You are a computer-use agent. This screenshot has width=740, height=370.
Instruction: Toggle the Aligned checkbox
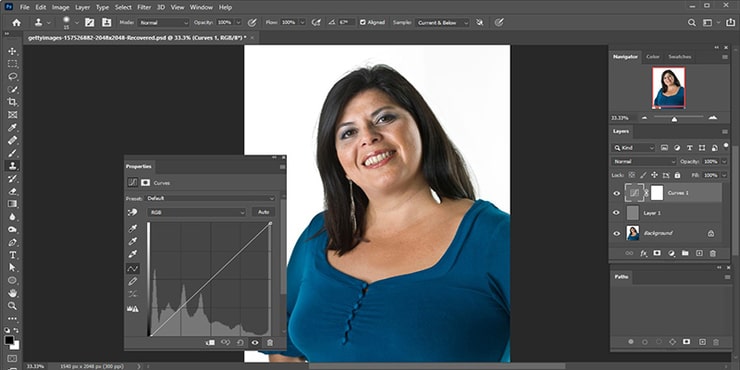(362, 22)
